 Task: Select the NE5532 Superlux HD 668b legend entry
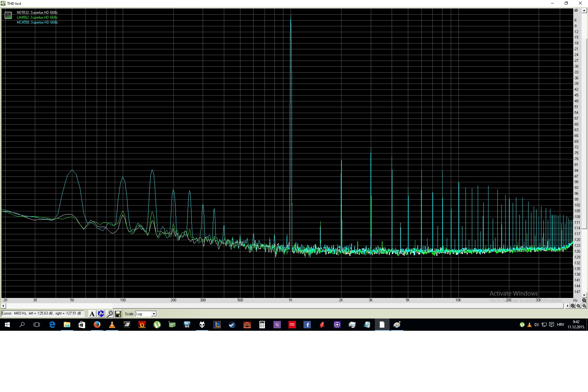coord(37,13)
